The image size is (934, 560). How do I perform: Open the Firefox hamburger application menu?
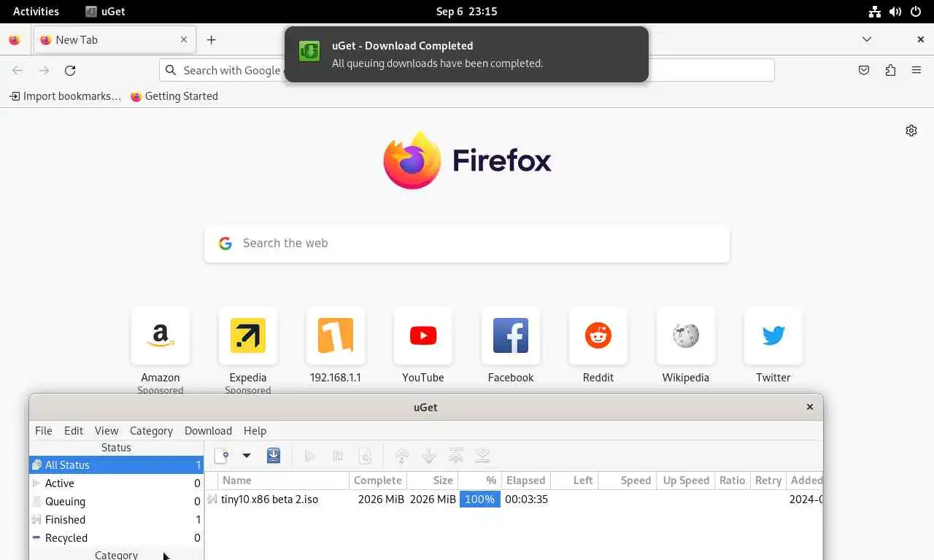point(916,70)
